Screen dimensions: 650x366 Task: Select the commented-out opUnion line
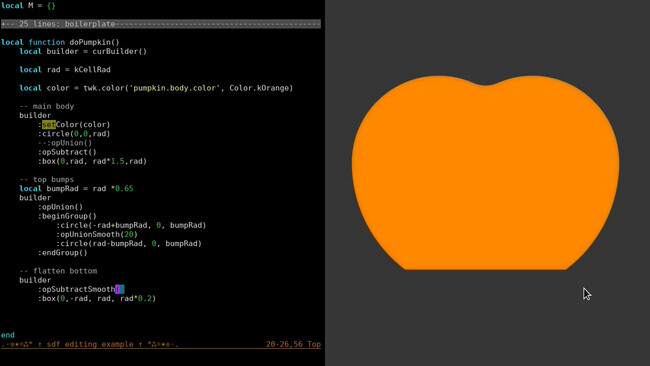pyautogui.click(x=65, y=143)
